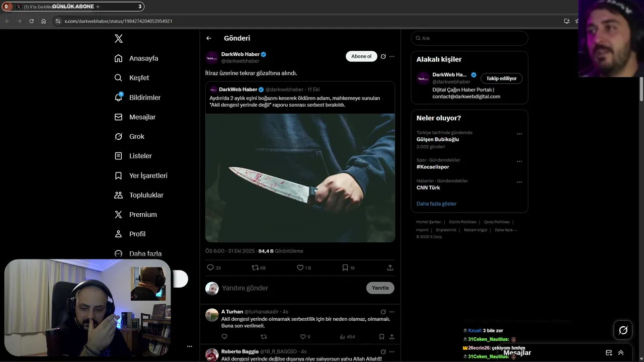
Task: Open Topluluklar communities
Action: (139, 195)
